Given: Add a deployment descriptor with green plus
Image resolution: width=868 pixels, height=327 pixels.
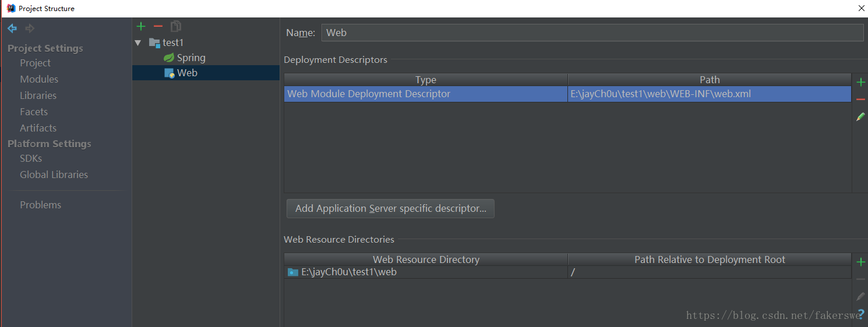Looking at the screenshot, I should (860, 82).
